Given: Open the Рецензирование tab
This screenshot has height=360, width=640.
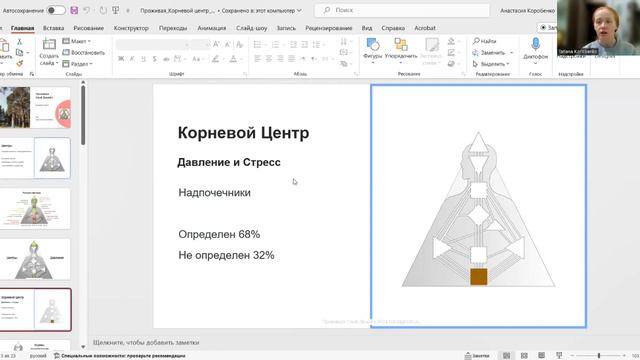Looking at the screenshot, I should pos(329,28).
